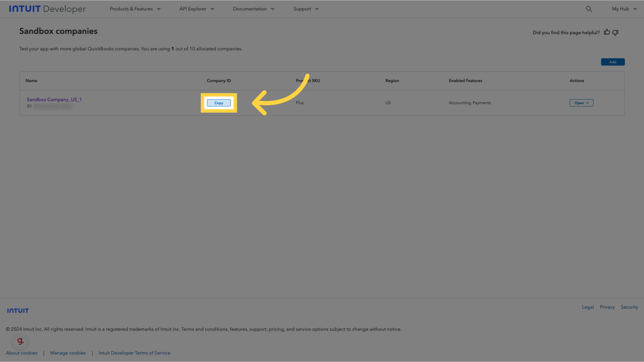
Task: Select the Plus product SKU cell
Action: coord(300,103)
